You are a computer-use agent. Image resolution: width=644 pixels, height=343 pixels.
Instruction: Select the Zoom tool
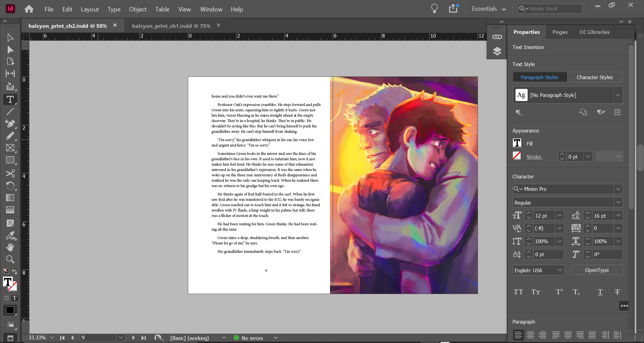[10, 260]
